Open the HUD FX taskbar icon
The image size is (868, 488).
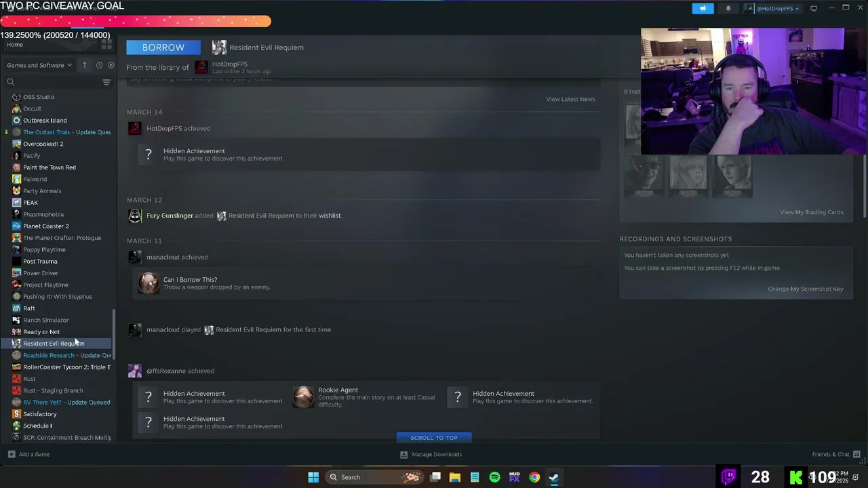coord(514,477)
